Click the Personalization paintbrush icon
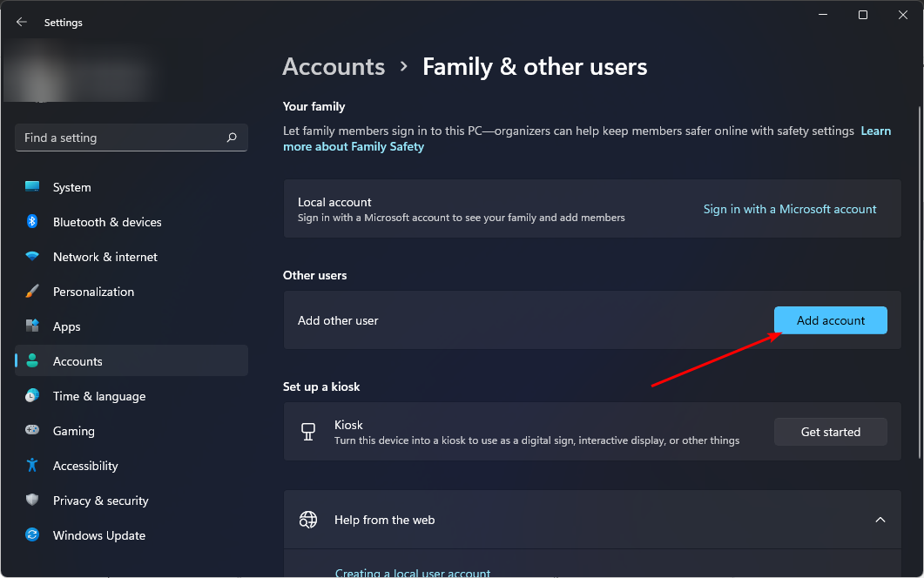This screenshot has width=924, height=578. (32, 292)
